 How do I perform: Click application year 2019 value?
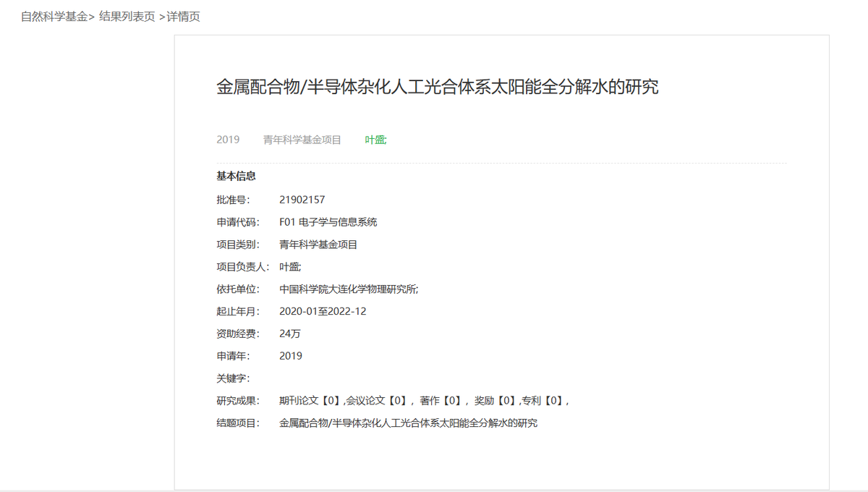point(291,355)
